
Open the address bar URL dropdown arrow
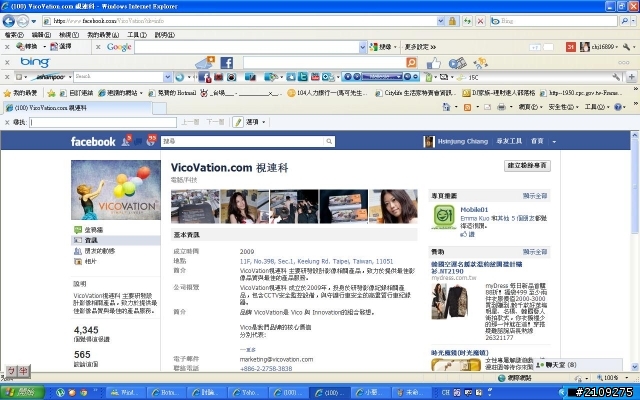[440, 21]
